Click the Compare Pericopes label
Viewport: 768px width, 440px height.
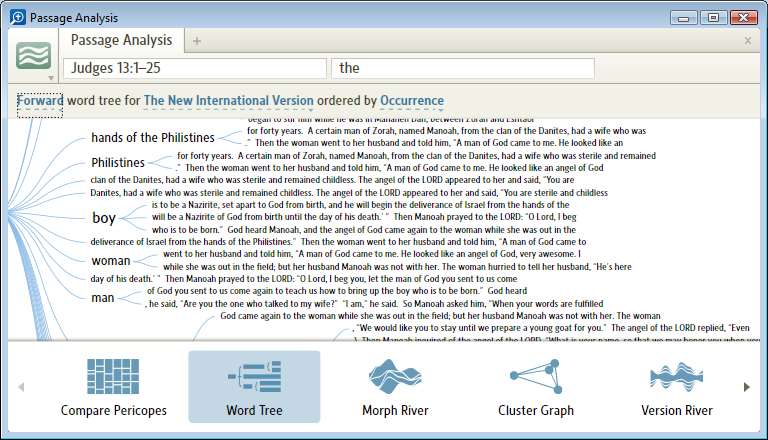click(114, 410)
